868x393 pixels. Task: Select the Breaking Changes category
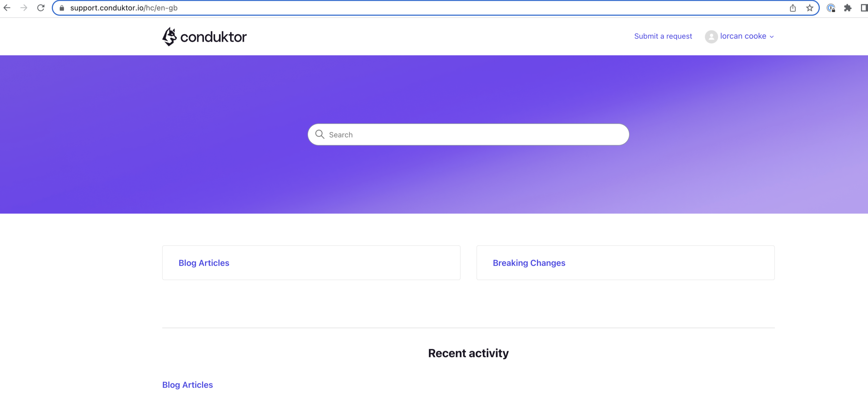coord(529,263)
